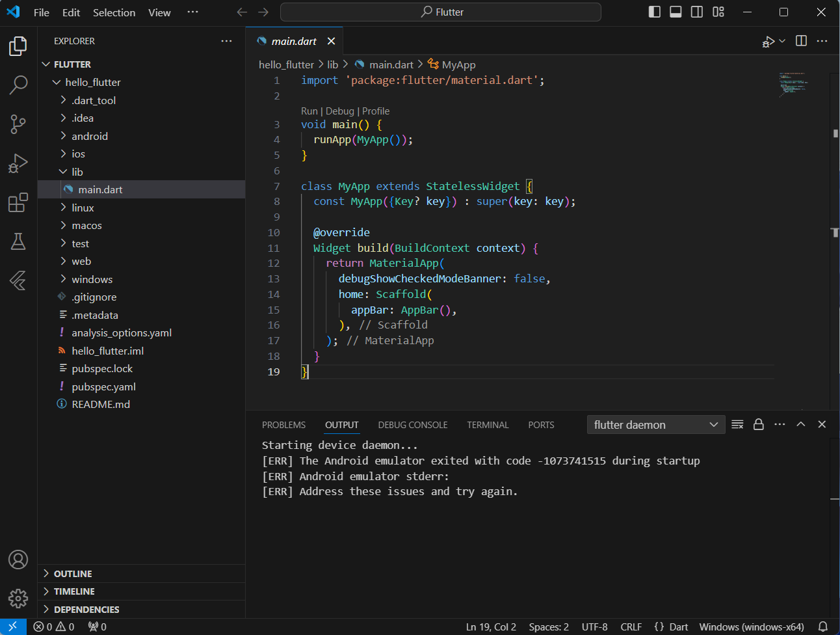Toggle secondary side bar visibility
The width and height of the screenshot is (840, 635).
point(696,12)
